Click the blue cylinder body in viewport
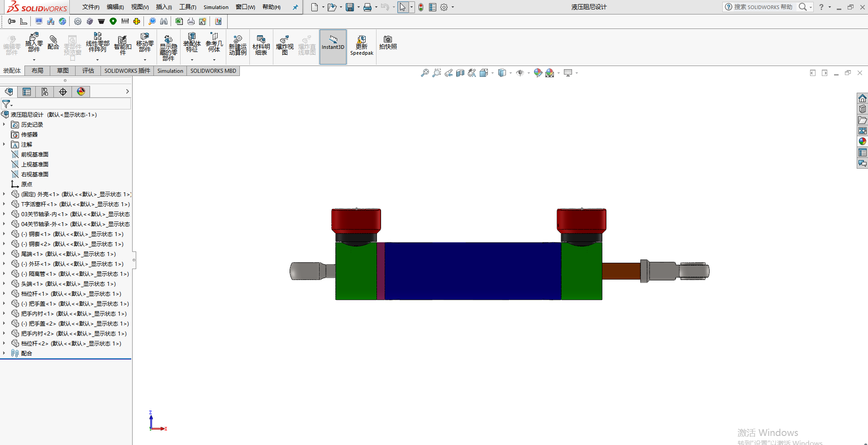 click(473, 271)
